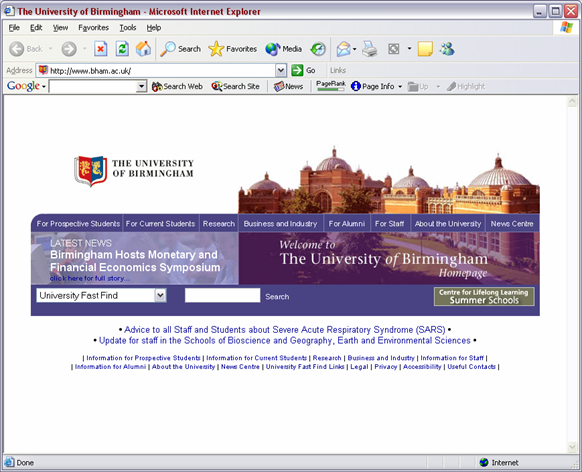Open the University Fast Find dropdown

point(160,295)
